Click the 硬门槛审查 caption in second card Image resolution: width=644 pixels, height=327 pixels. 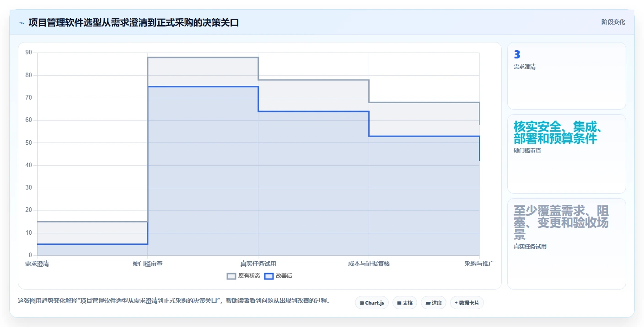527,151
